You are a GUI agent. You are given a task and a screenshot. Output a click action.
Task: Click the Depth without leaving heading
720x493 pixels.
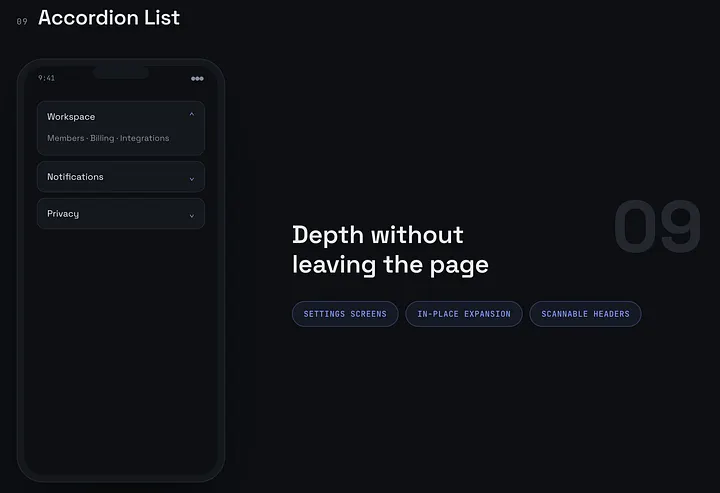(390, 250)
